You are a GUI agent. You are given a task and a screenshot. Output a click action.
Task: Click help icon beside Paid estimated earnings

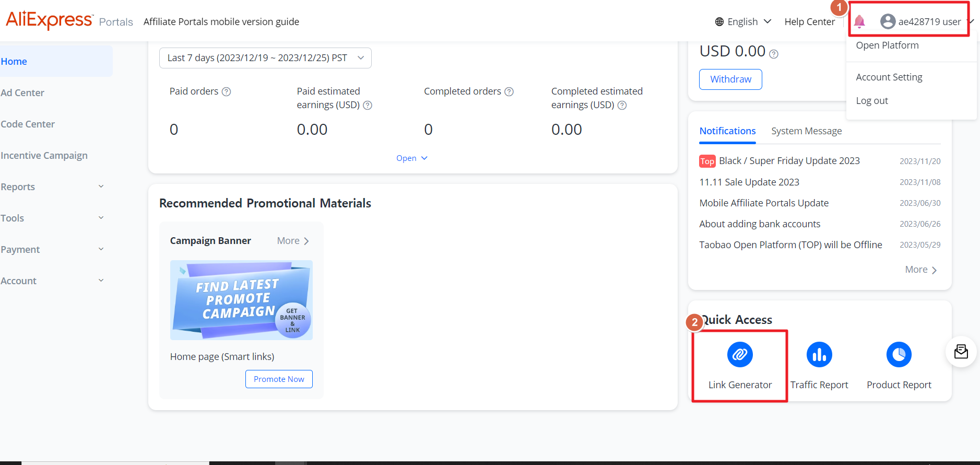click(x=368, y=105)
